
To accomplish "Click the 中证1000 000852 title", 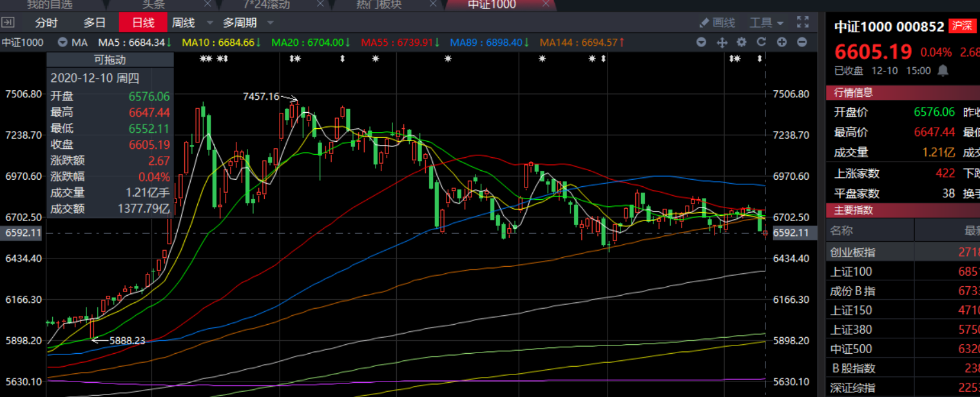I will (889, 26).
